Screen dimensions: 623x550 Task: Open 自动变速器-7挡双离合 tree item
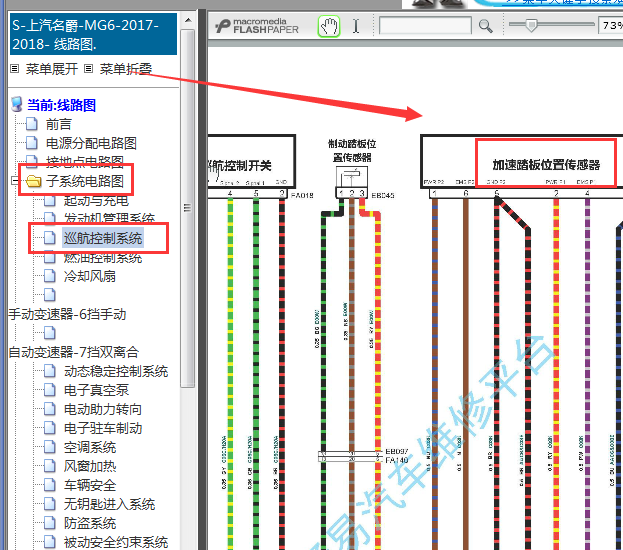pos(74,352)
